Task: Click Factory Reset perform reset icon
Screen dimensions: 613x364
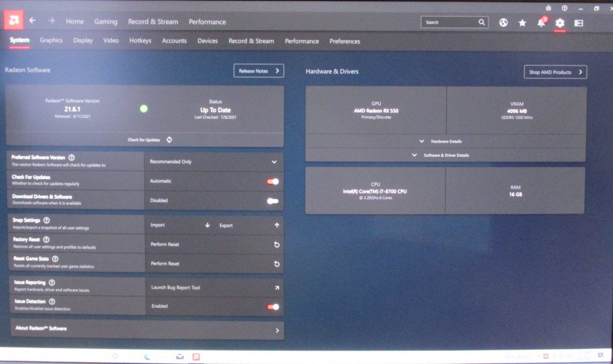Action: (277, 245)
